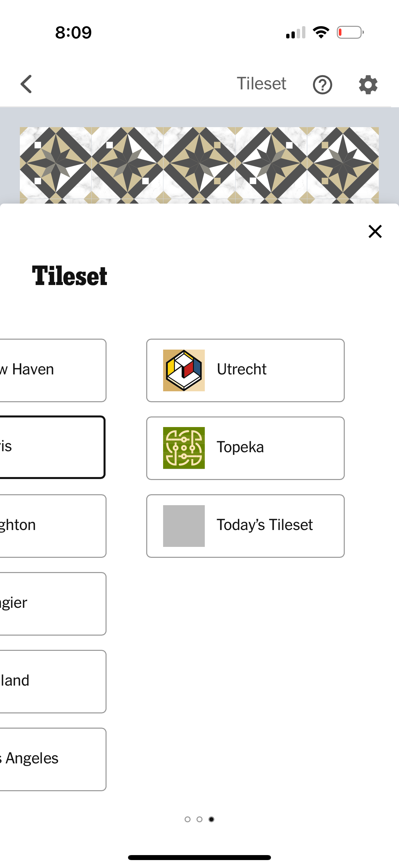399x868 pixels.
Task: Select the Utrecht tileset option
Action: (x=245, y=370)
